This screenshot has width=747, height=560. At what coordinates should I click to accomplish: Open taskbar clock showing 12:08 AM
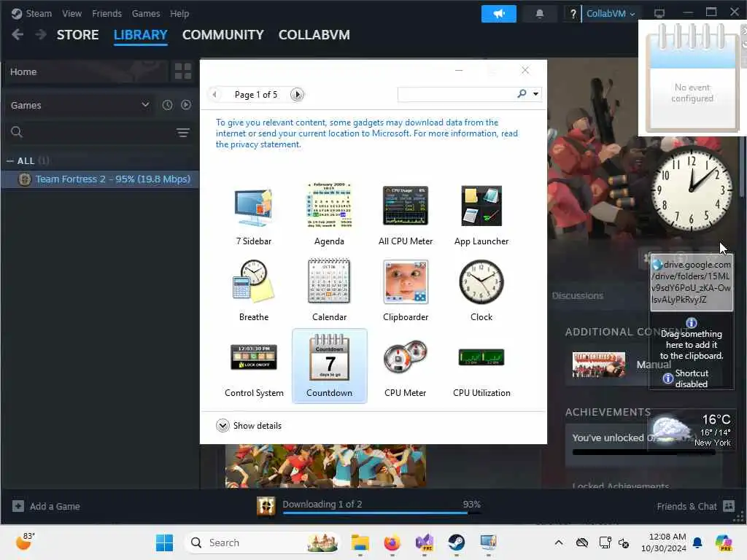pos(664,542)
